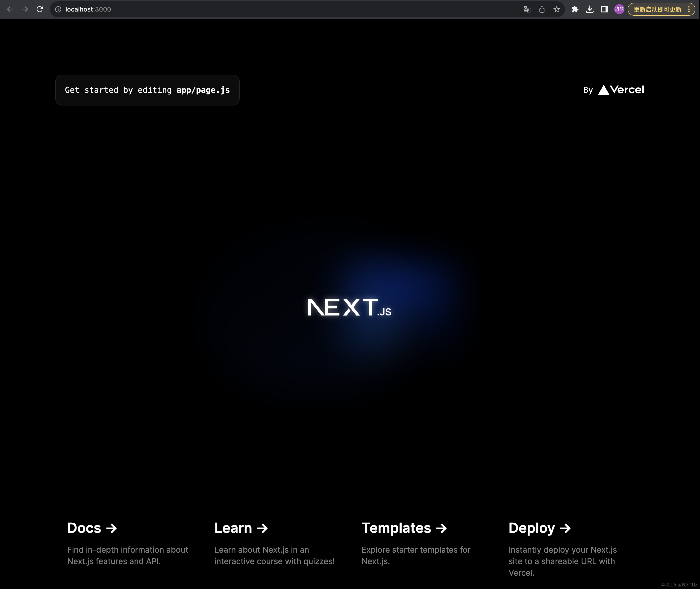Reload the localhost page
This screenshot has width=700, height=589.
tap(40, 9)
